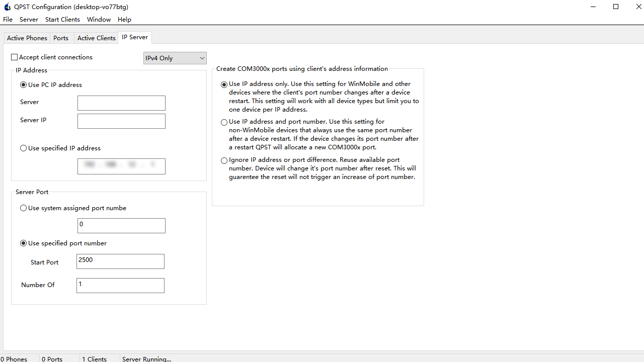Screen dimensions: 644x362
Task: Choose Use IP address and port number
Action: pyautogui.click(x=224, y=122)
